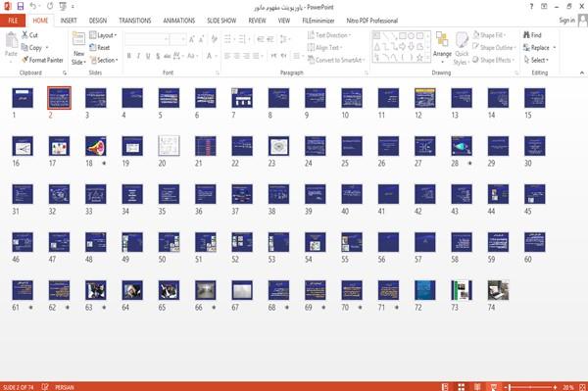
Task: Click the Save icon in quick access toolbar
Action: click(21, 6)
